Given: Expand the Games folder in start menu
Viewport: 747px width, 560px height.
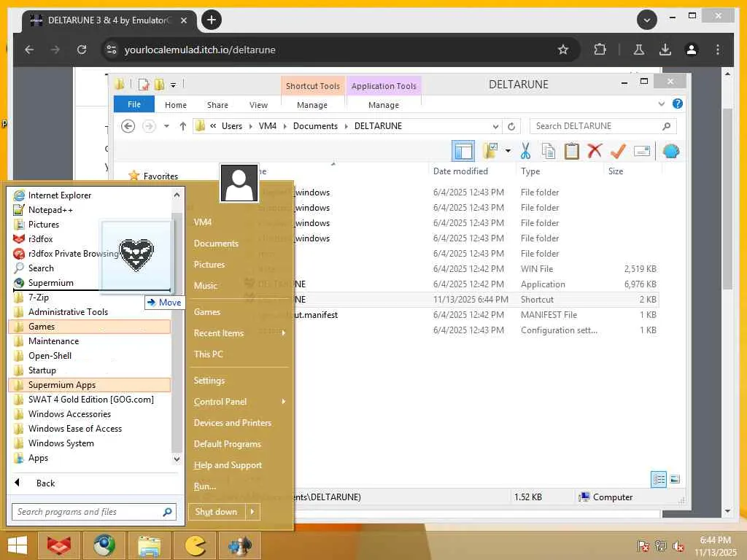Looking at the screenshot, I should point(90,327).
